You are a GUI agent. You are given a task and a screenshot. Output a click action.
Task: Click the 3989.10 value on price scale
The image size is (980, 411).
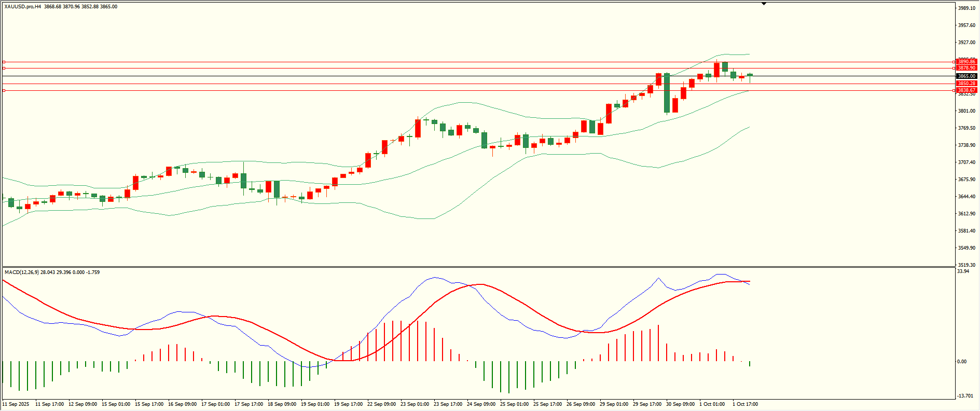coord(967,8)
